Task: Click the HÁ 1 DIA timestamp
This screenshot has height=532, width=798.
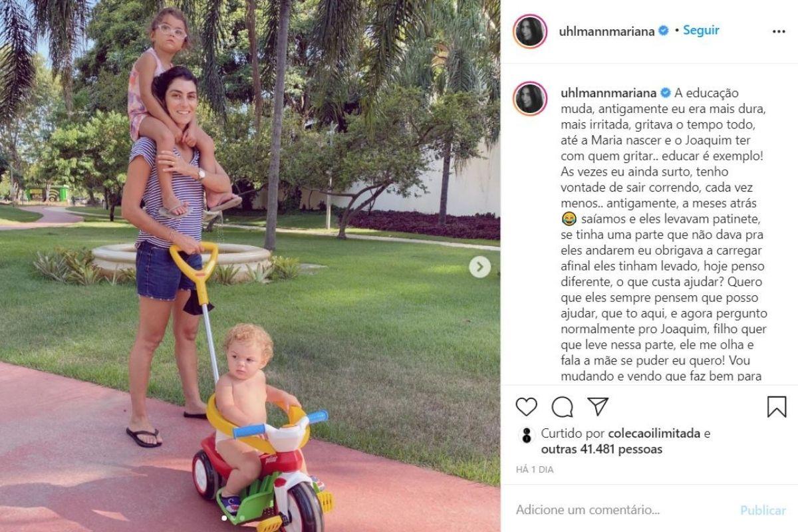Action: click(x=535, y=469)
